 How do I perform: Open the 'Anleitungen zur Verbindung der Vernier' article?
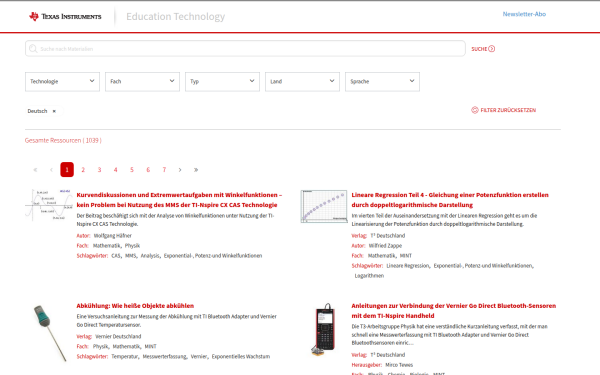click(454, 311)
